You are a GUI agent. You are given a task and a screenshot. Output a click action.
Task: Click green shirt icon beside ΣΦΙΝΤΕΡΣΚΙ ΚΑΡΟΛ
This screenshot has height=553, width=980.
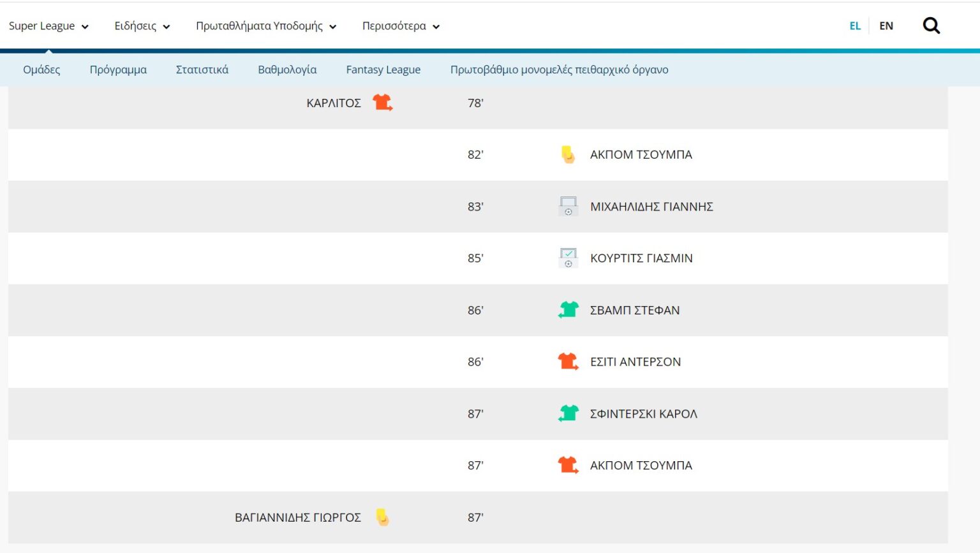pos(568,413)
